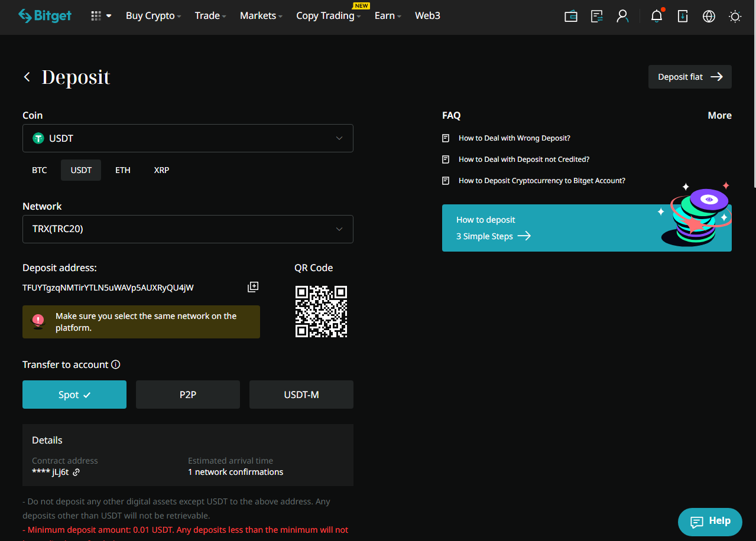Open the Markets menu
Image resolution: width=756 pixels, height=541 pixels.
tap(261, 16)
